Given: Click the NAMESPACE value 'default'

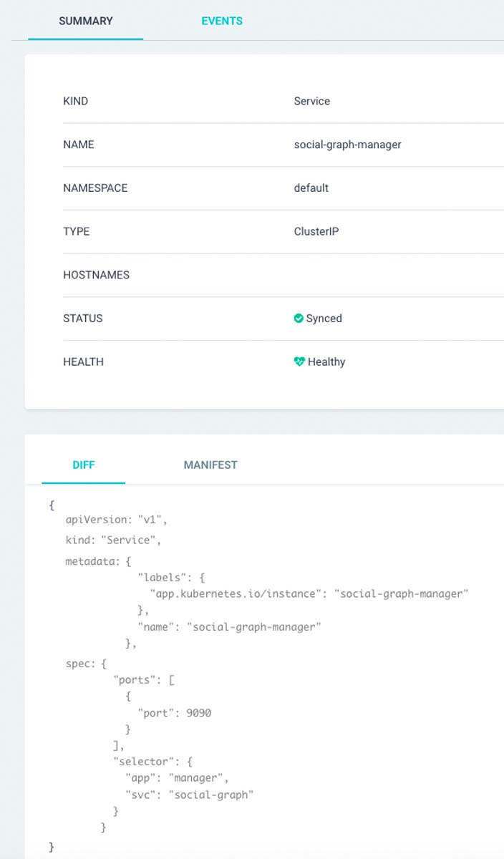Looking at the screenshot, I should (311, 188).
